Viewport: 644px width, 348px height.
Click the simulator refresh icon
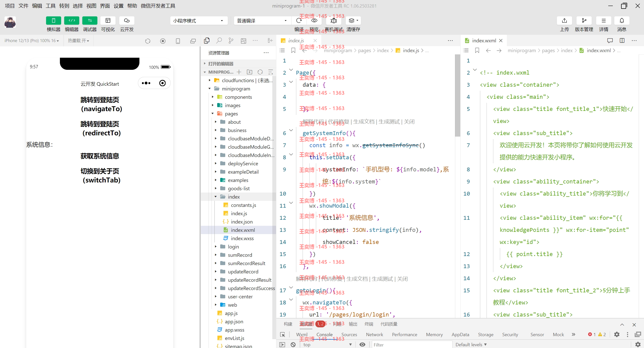coord(148,41)
